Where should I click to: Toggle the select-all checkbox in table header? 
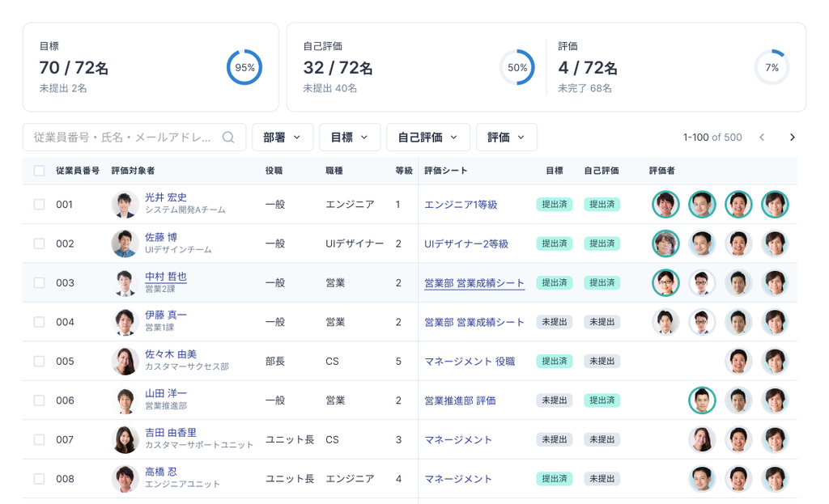(x=39, y=171)
